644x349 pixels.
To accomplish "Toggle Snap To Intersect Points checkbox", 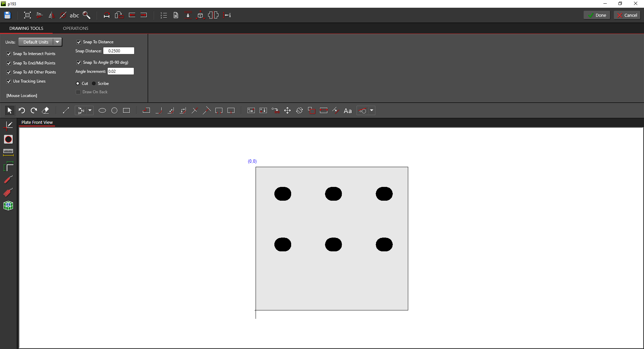I will [9, 54].
